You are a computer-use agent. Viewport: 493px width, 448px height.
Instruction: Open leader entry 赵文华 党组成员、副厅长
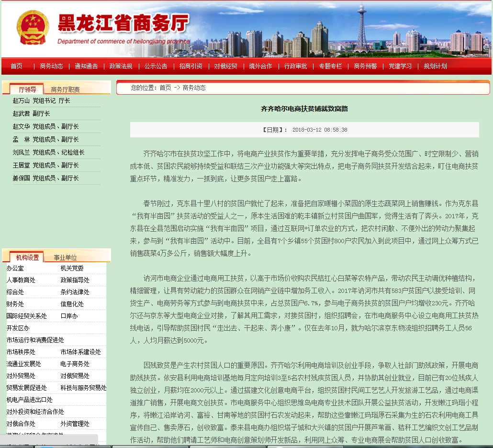tap(46, 126)
